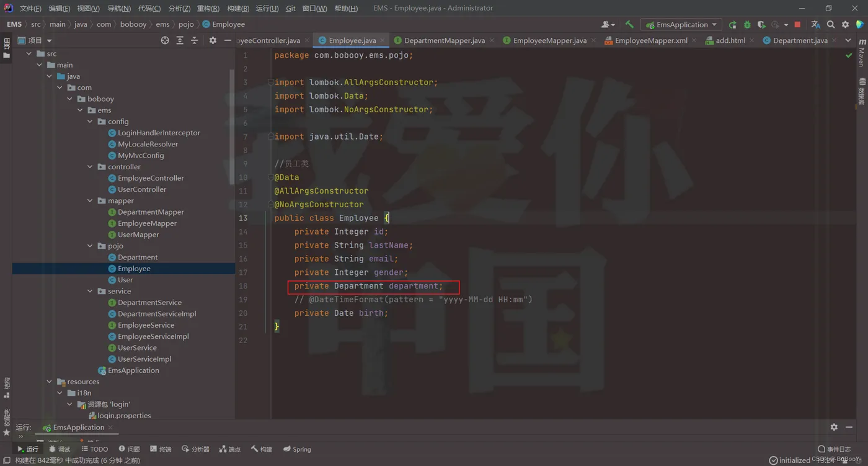Collapse the controller folder in the project tree
Screen dimensions: 868x466
(91, 167)
